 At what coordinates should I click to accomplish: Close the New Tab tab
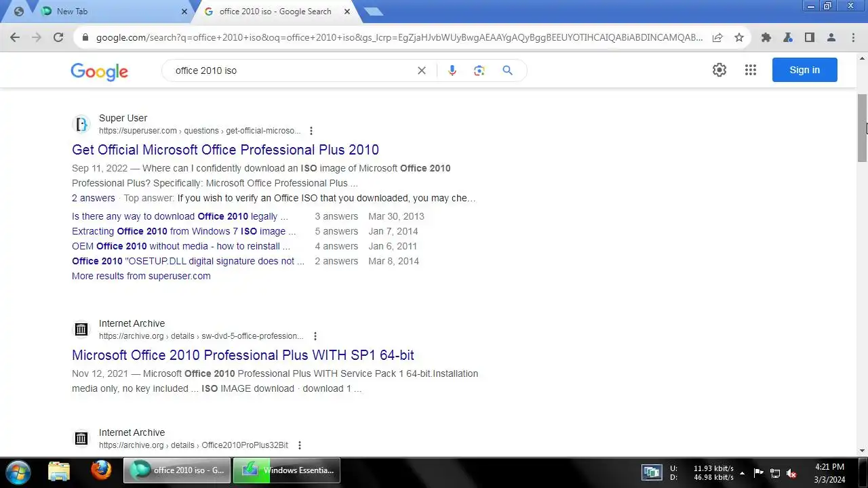click(184, 12)
